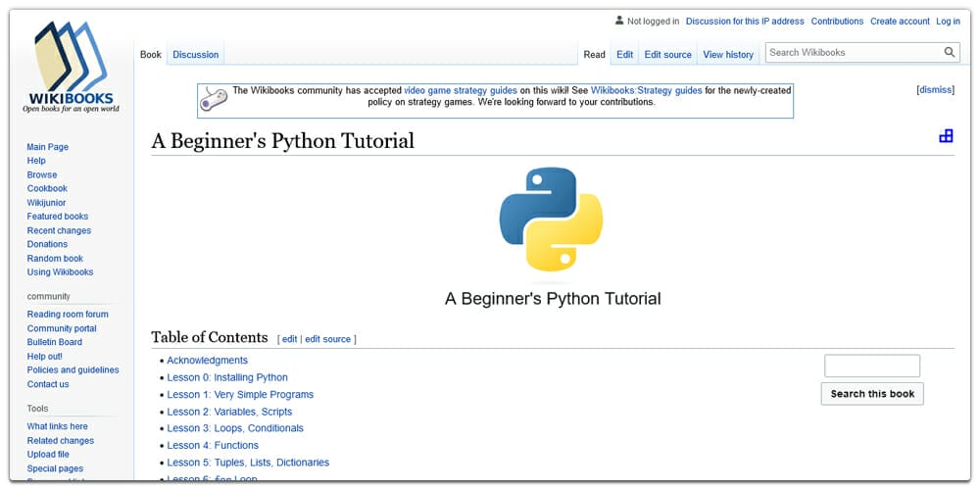Viewport: 980px width, 490px height.
Task: Open Related changes
Action: (61, 441)
